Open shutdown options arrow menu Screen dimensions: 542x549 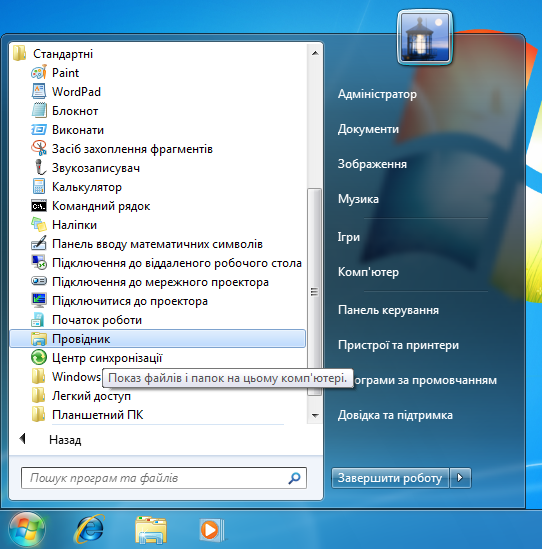click(460, 478)
